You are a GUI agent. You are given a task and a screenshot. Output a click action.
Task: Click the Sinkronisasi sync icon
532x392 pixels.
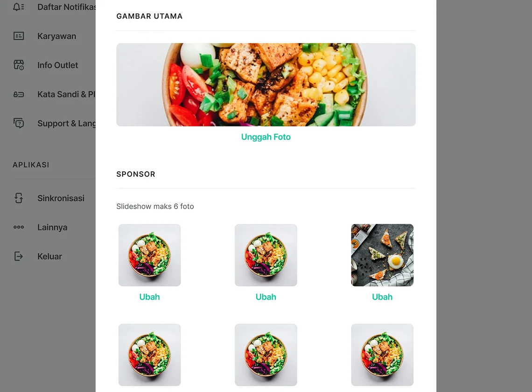tap(18, 198)
